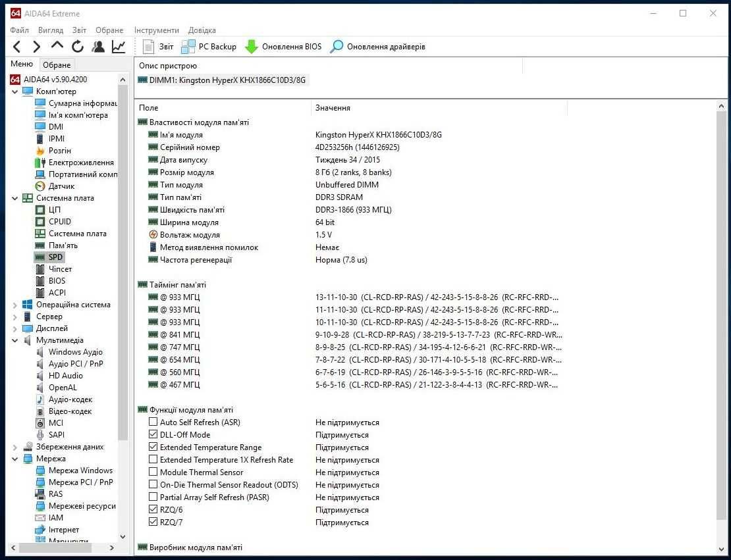Click sidebar tree scroll-down arrow
731x560 pixels.
click(x=122, y=537)
